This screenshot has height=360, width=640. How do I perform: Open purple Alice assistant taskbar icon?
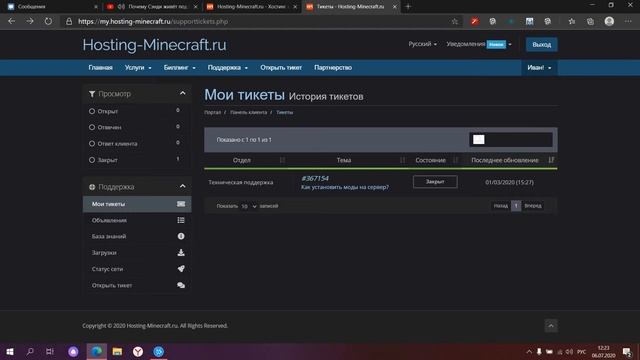click(x=73, y=351)
